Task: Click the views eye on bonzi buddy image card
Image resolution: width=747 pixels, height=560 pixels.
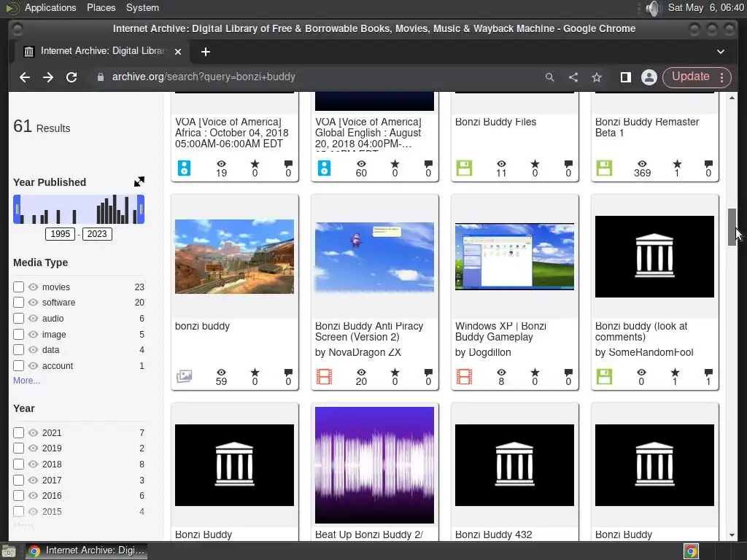Action: (x=222, y=373)
